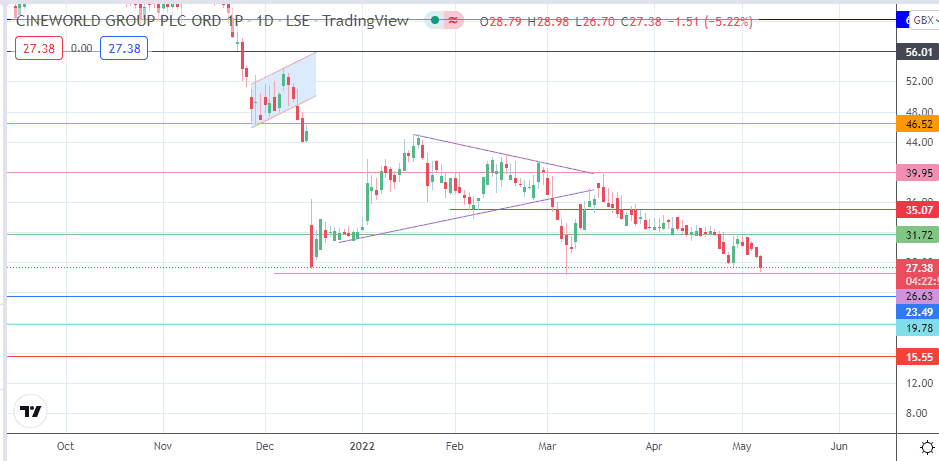Screen dimensions: 939x461
Task: Click the 2022 label on time axis
Action: [362, 446]
